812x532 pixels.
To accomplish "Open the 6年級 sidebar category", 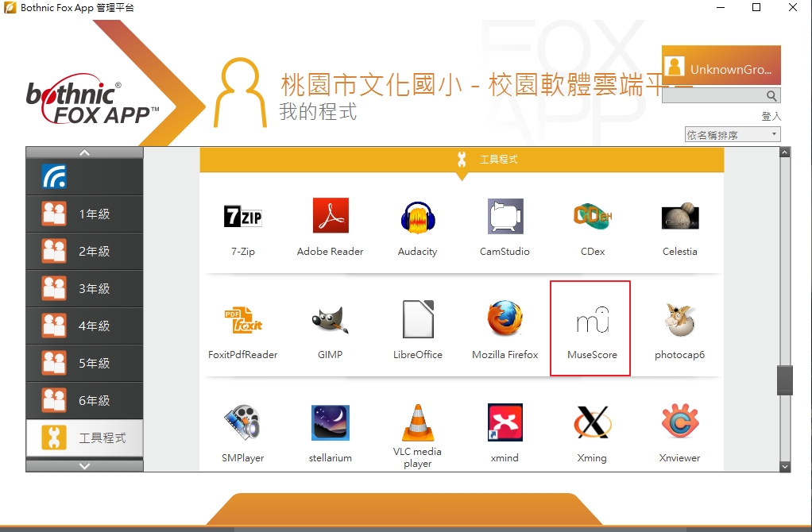I will coord(84,400).
